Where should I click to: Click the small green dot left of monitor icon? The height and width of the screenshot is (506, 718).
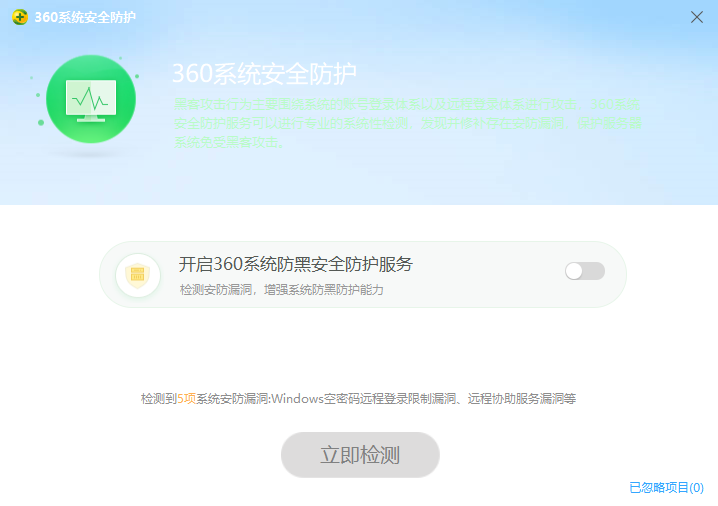(40, 123)
